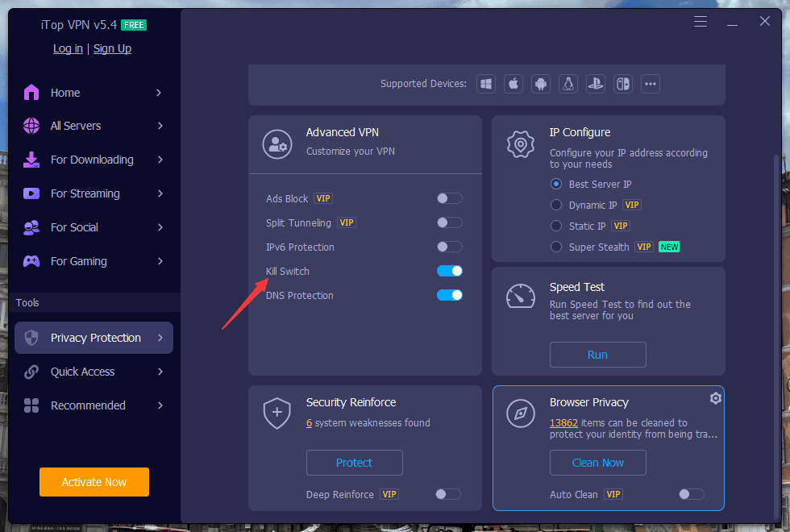Click the For Social people icon
The image size is (790, 532).
31,227
